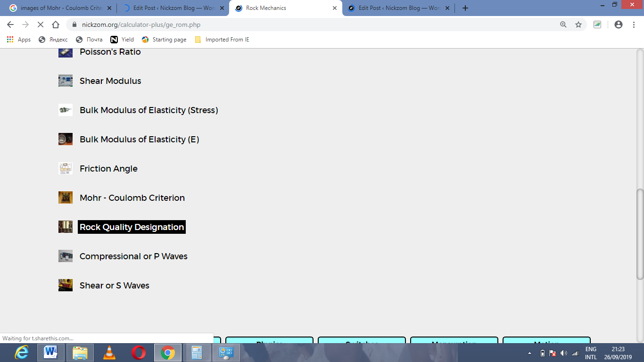This screenshot has width=644, height=362.
Task: Close the images of Mohr - Coulomb tab
Action: point(110,8)
